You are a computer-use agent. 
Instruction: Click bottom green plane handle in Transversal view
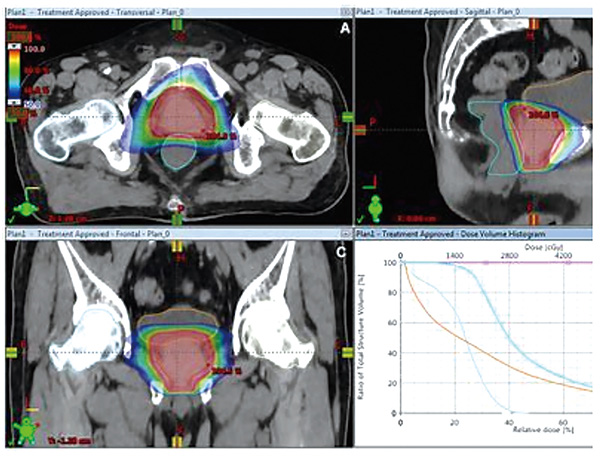(177, 220)
